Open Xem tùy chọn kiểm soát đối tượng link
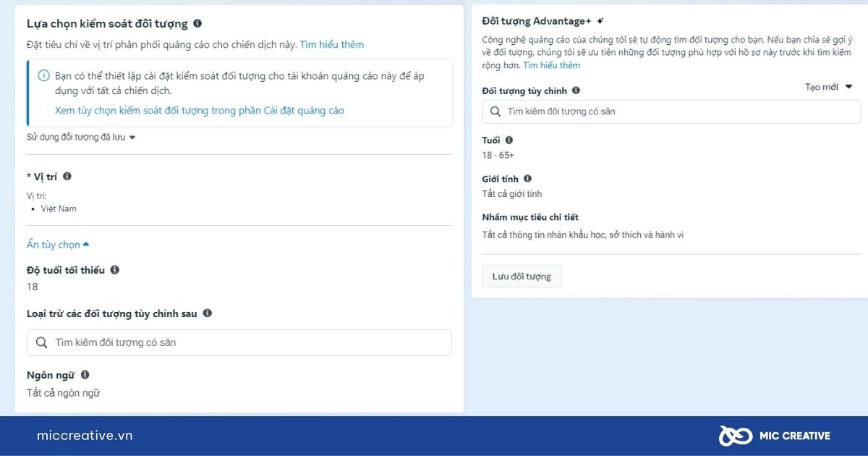 (x=200, y=111)
